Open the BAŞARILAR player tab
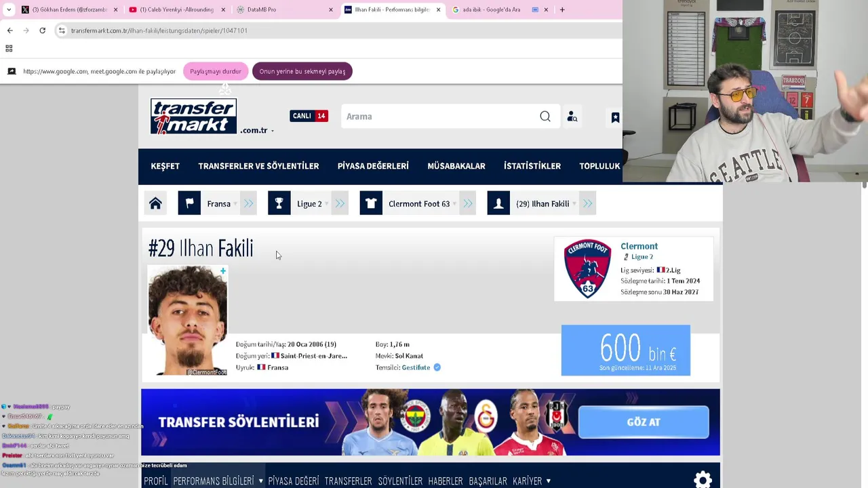This screenshot has height=488, width=868. 488,481
